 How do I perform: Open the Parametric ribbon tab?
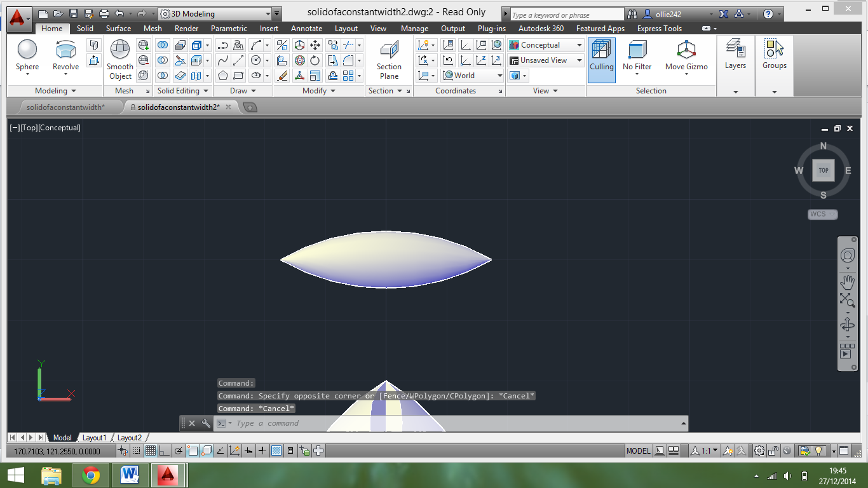pyautogui.click(x=229, y=29)
